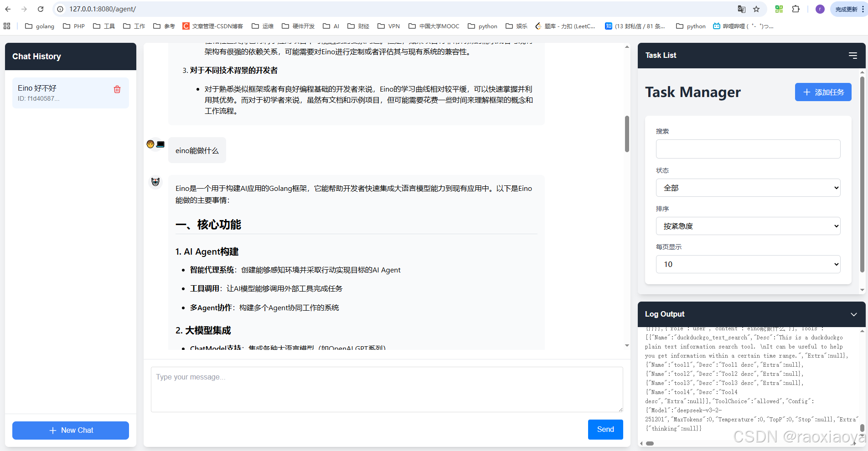
Task: Open the 参考 bookmark folder
Action: pyautogui.click(x=164, y=26)
